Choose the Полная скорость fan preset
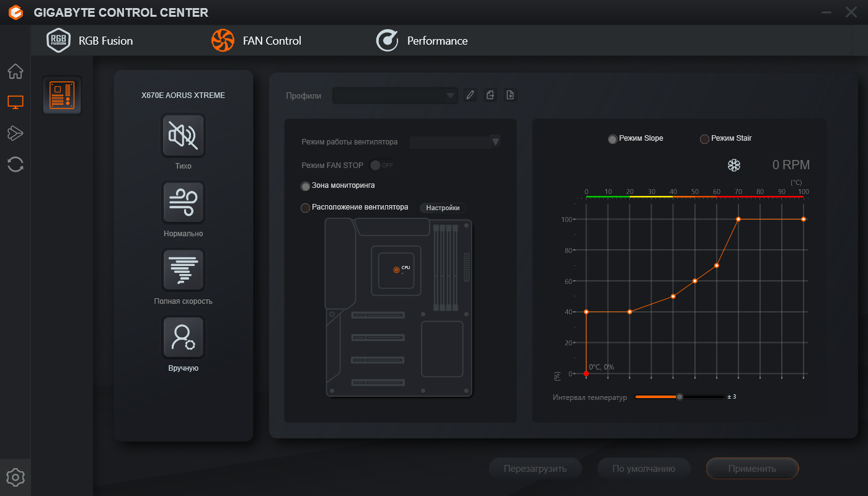 pos(183,270)
